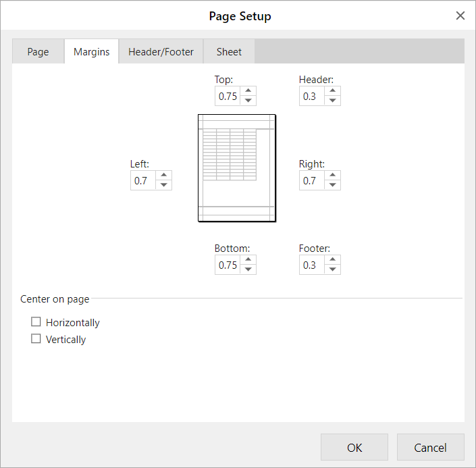This screenshot has height=468, width=476.
Task: Click inside the Left margin field
Action: [143, 180]
